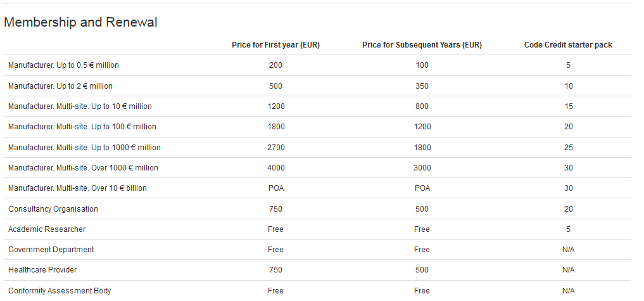644x301 pixels.
Task: Select Multi-site Up to 1000 € million label
Action: tap(84, 148)
